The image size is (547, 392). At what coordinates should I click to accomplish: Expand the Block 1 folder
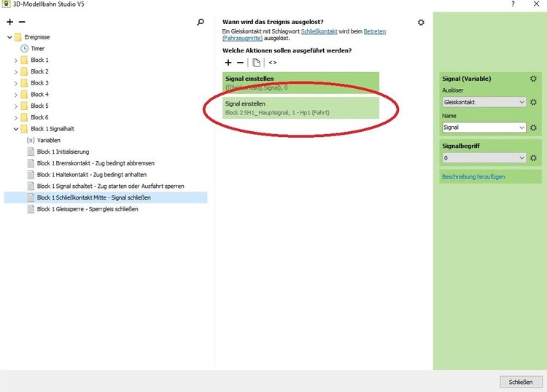(16, 60)
